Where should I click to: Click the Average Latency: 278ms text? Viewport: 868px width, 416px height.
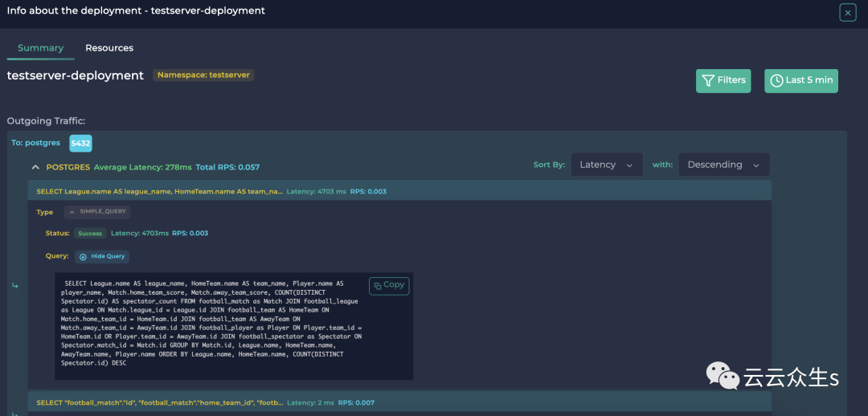point(143,167)
